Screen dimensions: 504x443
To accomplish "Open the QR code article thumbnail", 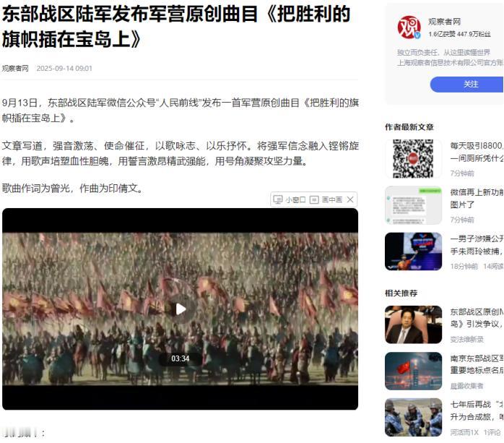I will [x=413, y=158].
